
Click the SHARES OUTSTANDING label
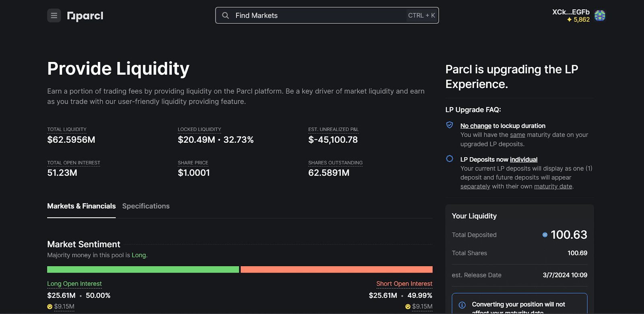click(x=335, y=163)
